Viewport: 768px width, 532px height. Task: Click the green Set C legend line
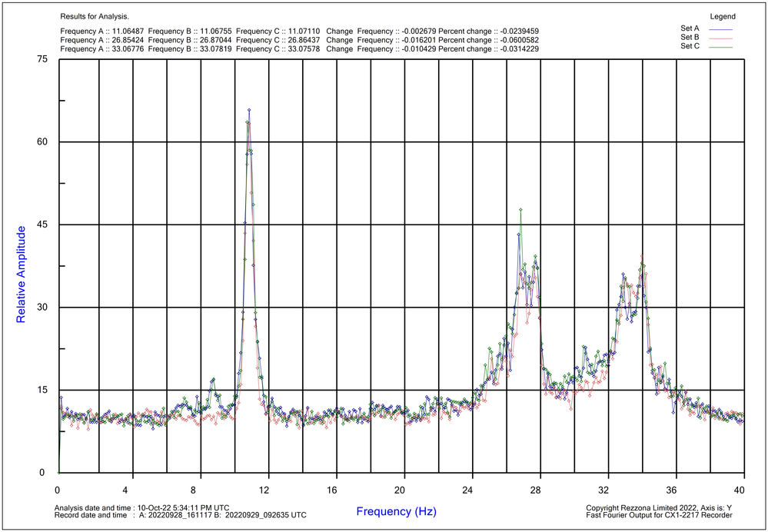pos(721,47)
